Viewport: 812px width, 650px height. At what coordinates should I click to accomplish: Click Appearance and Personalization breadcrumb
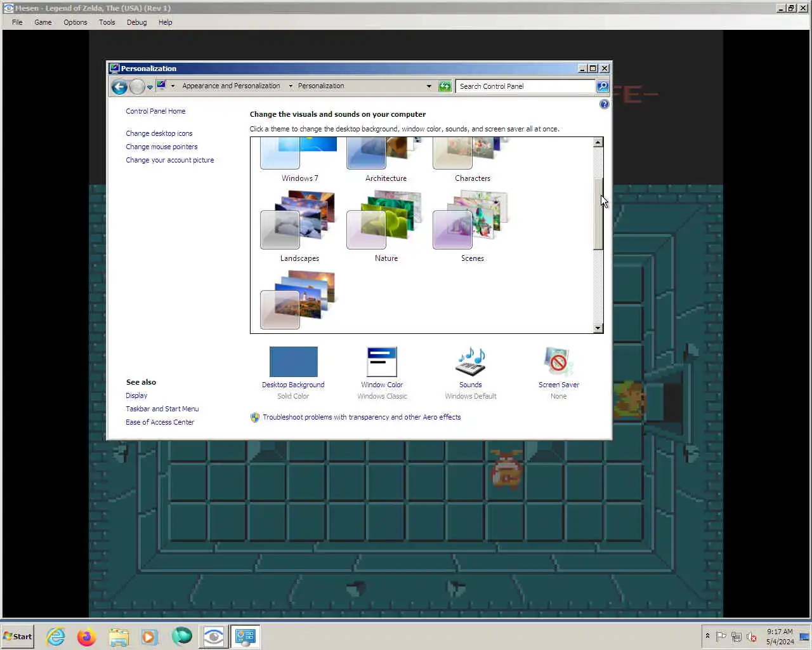[231, 86]
